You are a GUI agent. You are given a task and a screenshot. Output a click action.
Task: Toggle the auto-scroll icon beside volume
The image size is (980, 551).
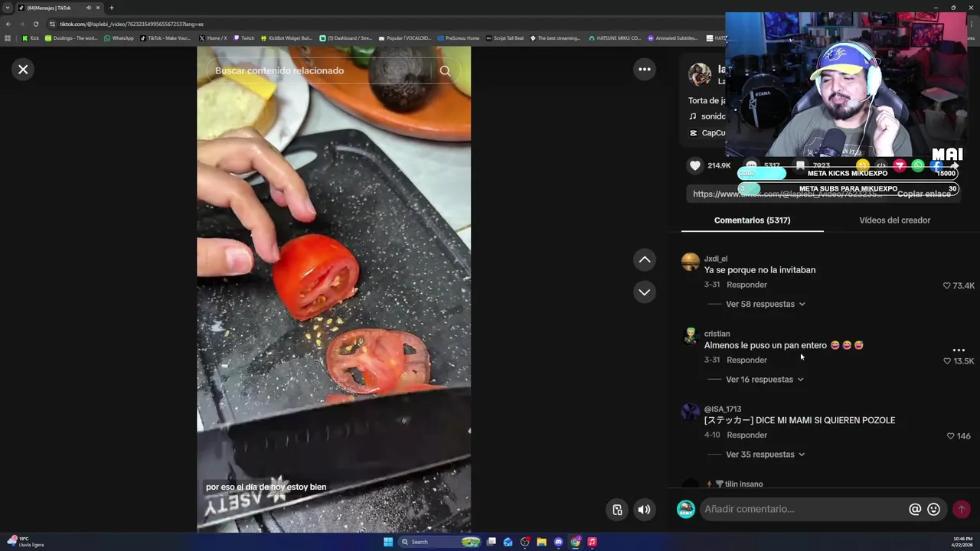pos(617,510)
